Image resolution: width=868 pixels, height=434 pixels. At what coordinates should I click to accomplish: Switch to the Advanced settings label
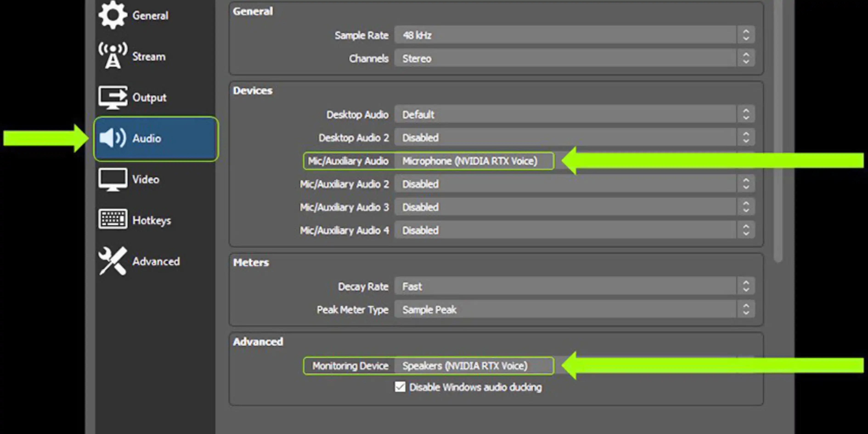click(x=156, y=262)
